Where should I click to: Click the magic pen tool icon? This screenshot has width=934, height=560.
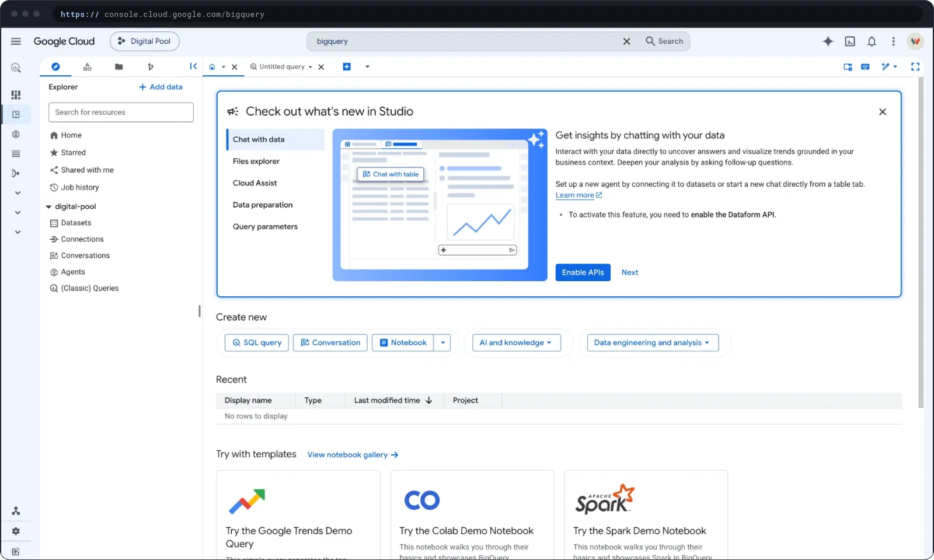click(886, 67)
